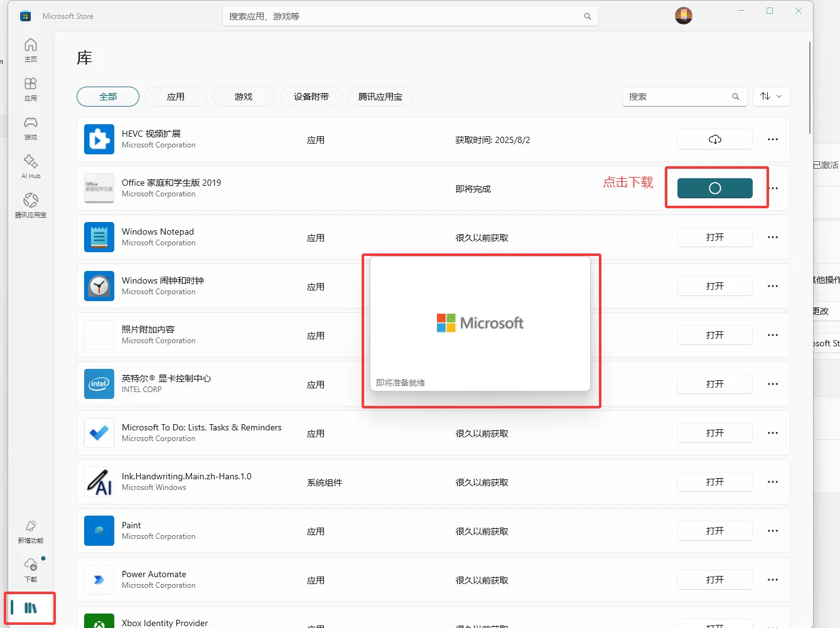Screen dimensions: 840x628
Task: Select the 全部 filter tab
Action: [x=108, y=97]
